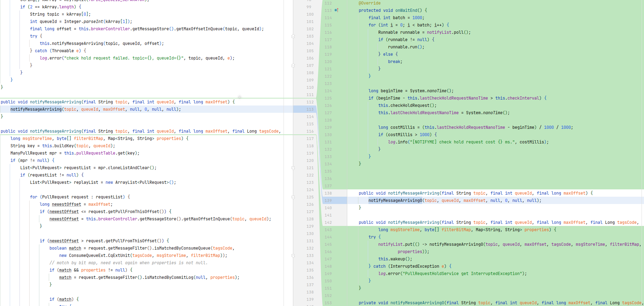Click notifyMessageArriving0 call on right line 139
The height and width of the screenshot is (306, 644).
tap(395, 201)
